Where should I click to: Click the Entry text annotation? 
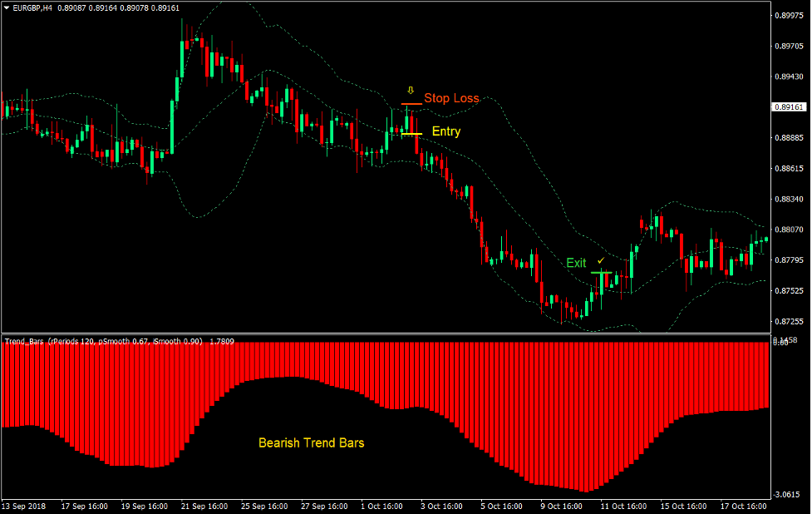(445, 131)
